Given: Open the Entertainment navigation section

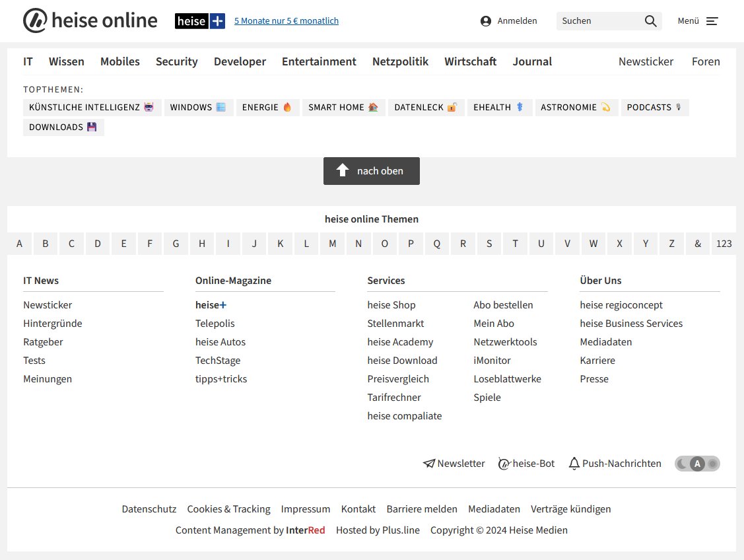Looking at the screenshot, I should [319, 61].
